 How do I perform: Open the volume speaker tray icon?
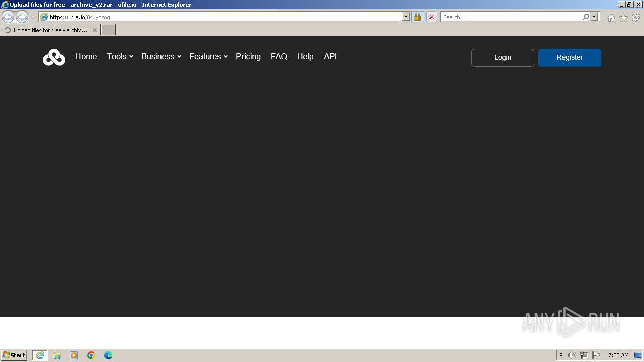[572, 355]
